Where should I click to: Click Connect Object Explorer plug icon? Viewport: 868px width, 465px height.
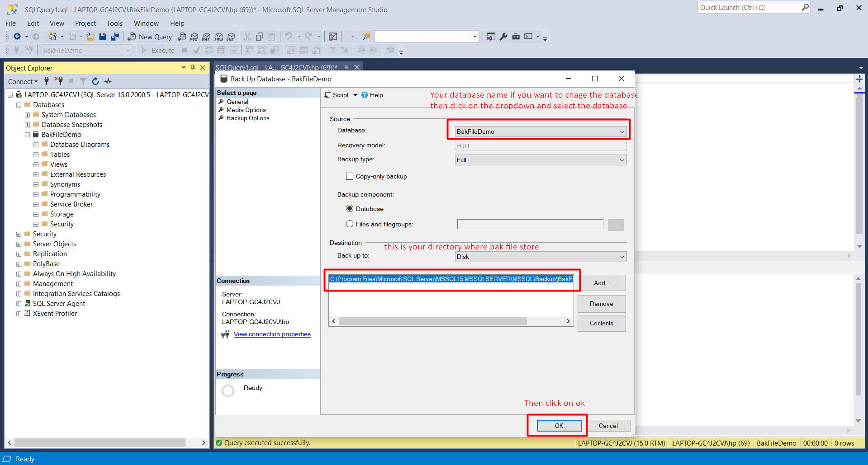47,81
